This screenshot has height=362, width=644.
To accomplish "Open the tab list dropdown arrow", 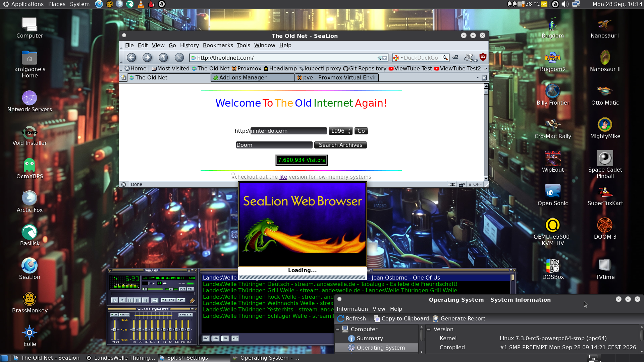I will [x=477, y=78].
